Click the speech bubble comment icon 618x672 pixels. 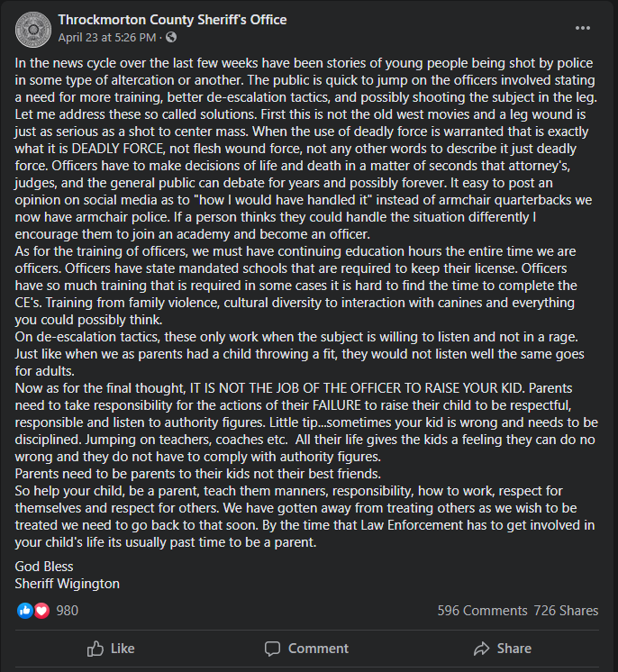tap(273, 649)
